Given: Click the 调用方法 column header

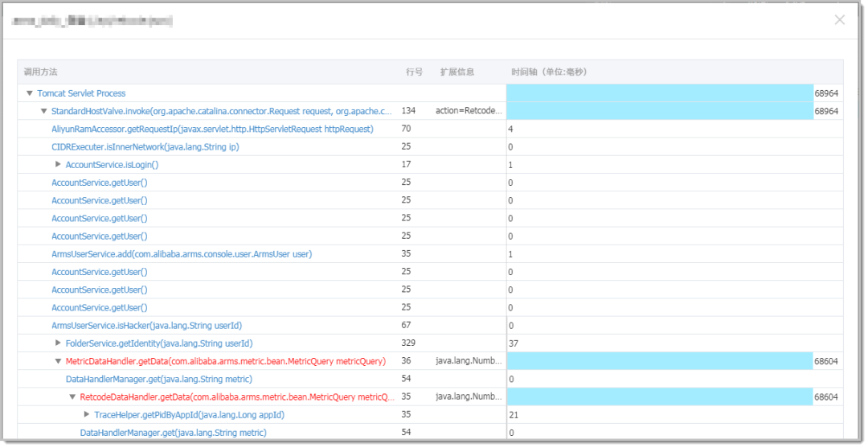Looking at the screenshot, I should click(x=40, y=72).
